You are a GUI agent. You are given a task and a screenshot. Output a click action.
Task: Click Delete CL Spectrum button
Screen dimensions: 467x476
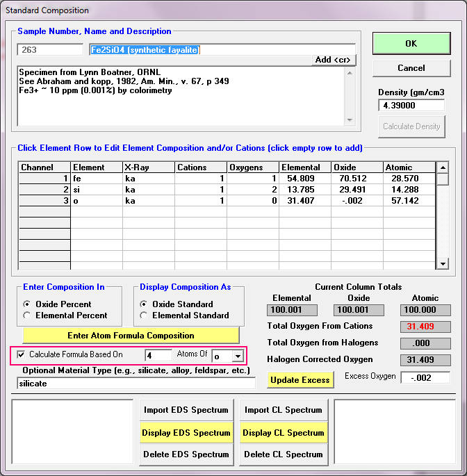(x=284, y=454)
